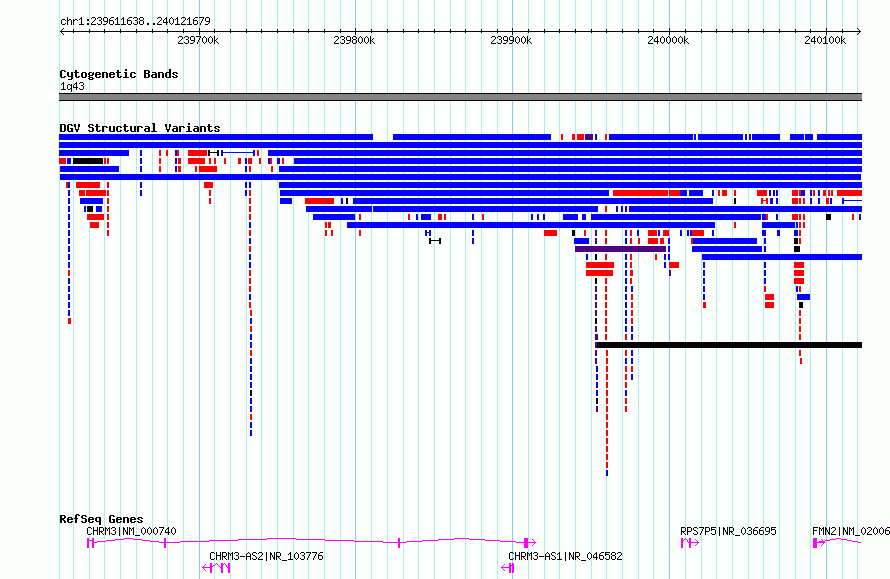Click the left arrowhead of the coordinate ruler
The image size is (890, 579).
click(x=62, y=31)
